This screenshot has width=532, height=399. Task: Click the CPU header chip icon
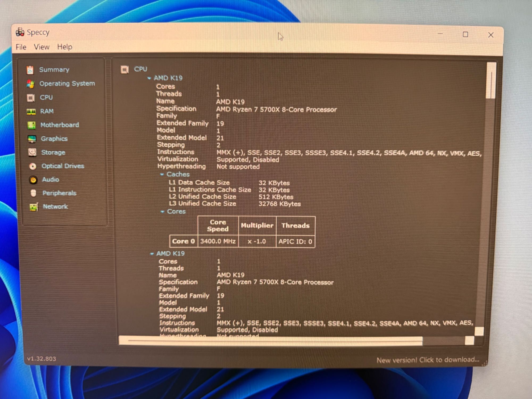coord(124,69)
